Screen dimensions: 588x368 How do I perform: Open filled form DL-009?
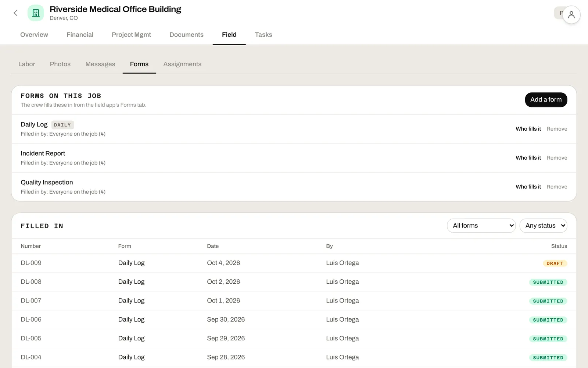point(294,263)
